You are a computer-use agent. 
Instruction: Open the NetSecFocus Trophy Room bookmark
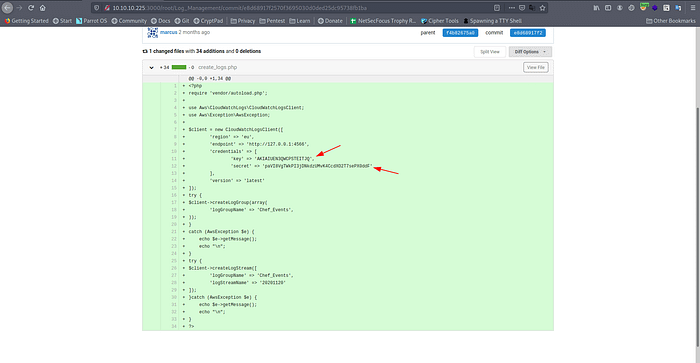[383, 21]
